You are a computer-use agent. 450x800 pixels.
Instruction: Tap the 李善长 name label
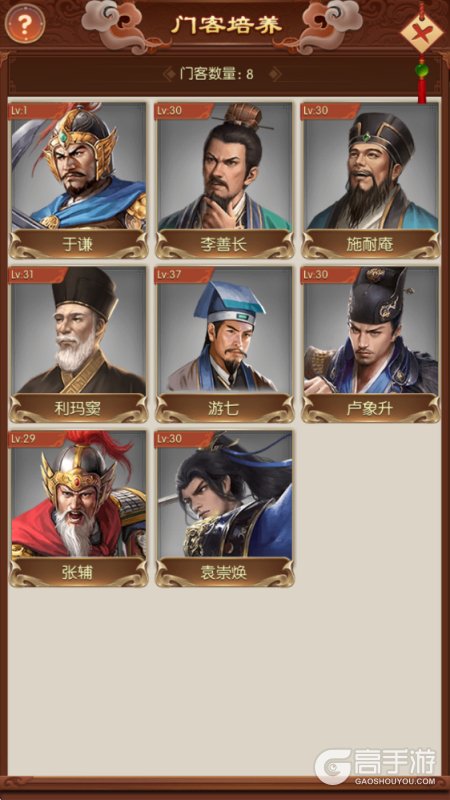224,245
